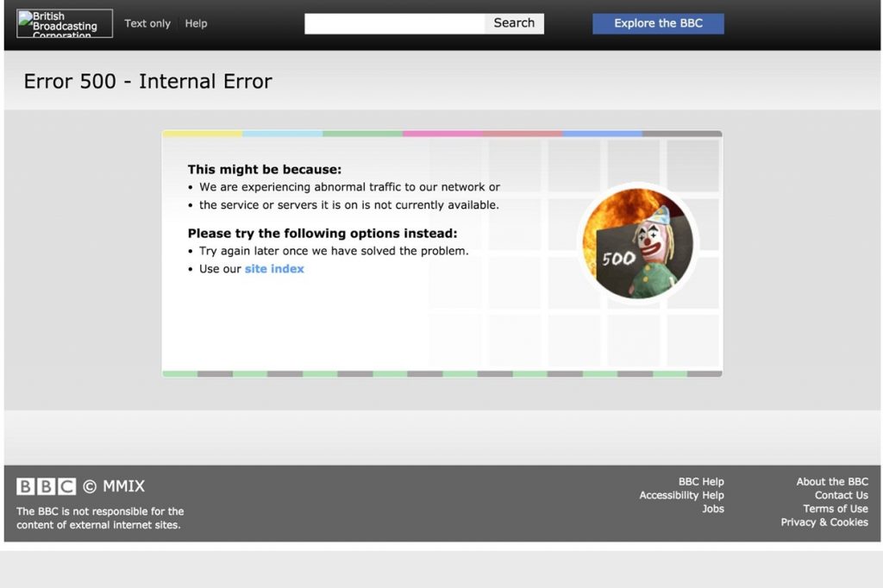Click the yellow segment of the top stripe
This screenshot has width=883, height=588.
pyautogui.click(x=203, y=134)
